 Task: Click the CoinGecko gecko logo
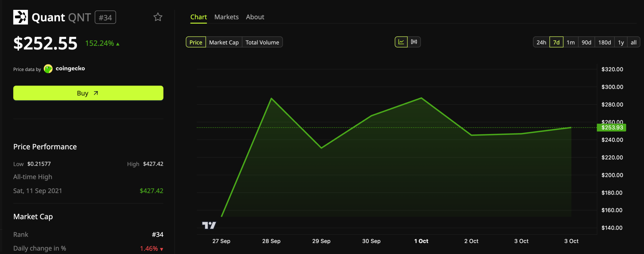(x=48, y=69)
